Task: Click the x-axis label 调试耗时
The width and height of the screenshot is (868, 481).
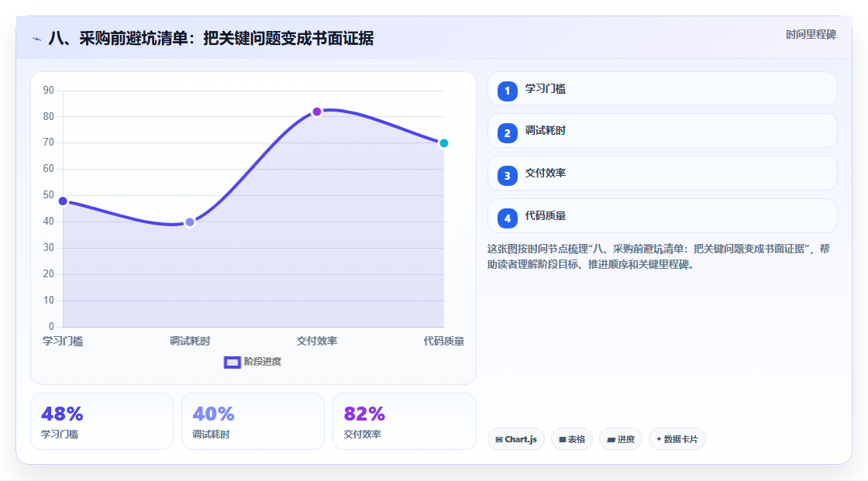Action: coord(190,341)
